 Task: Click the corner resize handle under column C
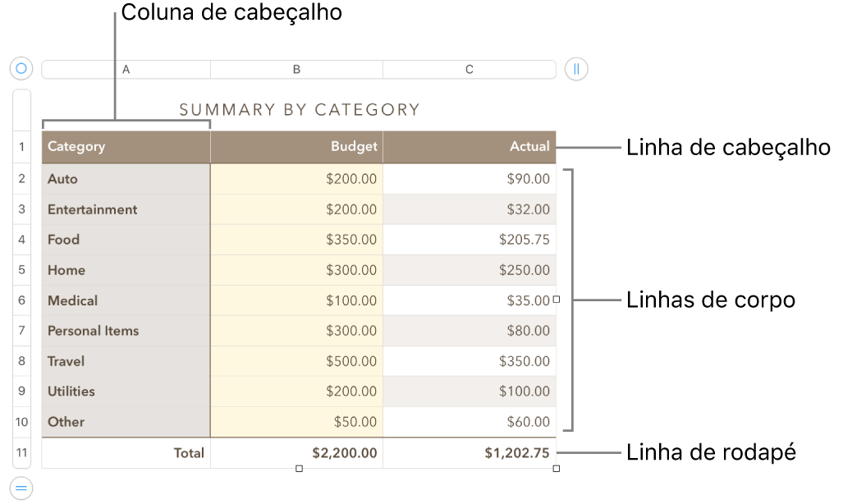tap(556, 468)
